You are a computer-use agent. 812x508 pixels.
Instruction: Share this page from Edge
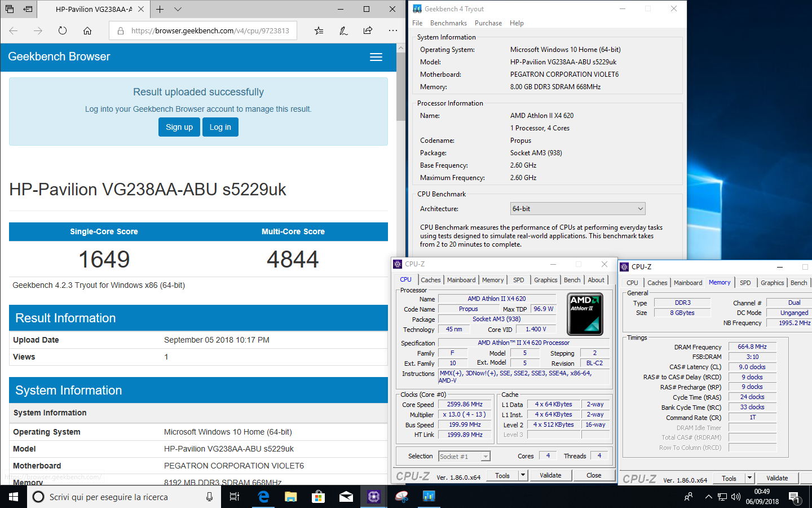pos(368,30)
